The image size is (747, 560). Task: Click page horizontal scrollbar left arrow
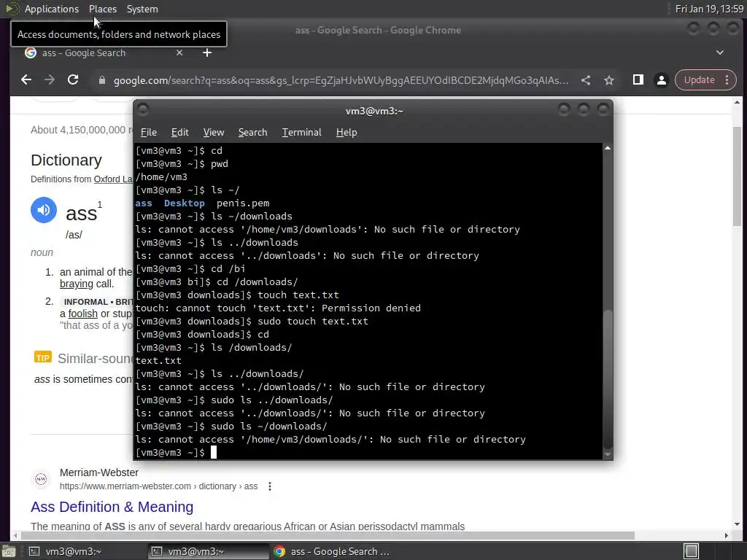tap(16, 535)
